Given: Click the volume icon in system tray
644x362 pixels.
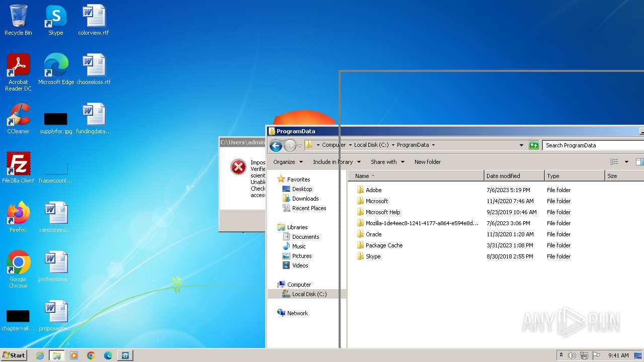Looking at the screenshot, I should click(x=572, y=355).
